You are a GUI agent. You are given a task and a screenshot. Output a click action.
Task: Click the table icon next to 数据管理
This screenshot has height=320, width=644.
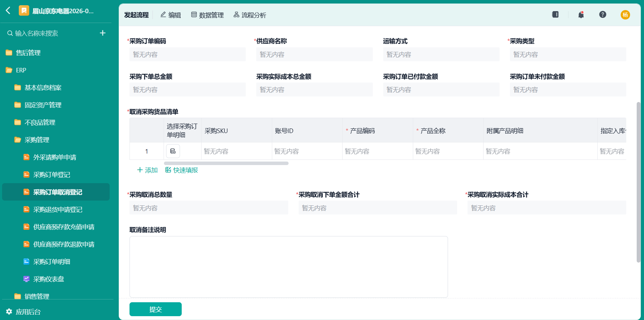click(x=194, y=15)
